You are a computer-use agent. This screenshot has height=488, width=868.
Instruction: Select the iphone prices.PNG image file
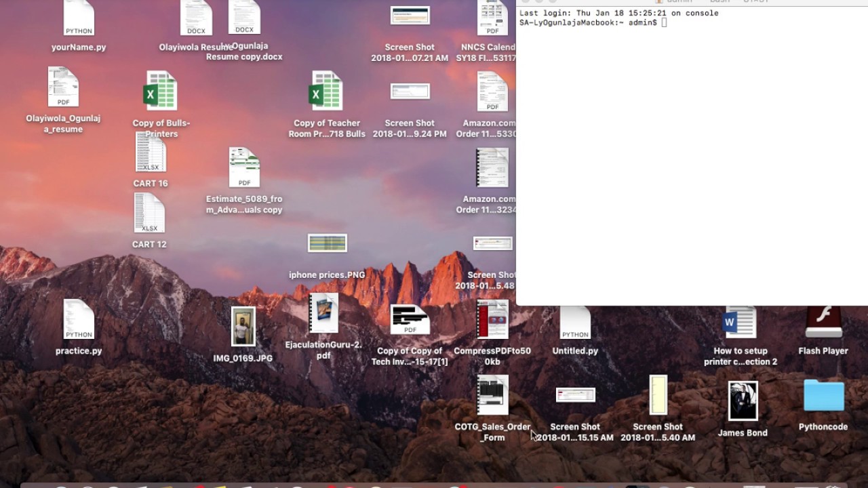pyautogui.click(x=327, y=243)
